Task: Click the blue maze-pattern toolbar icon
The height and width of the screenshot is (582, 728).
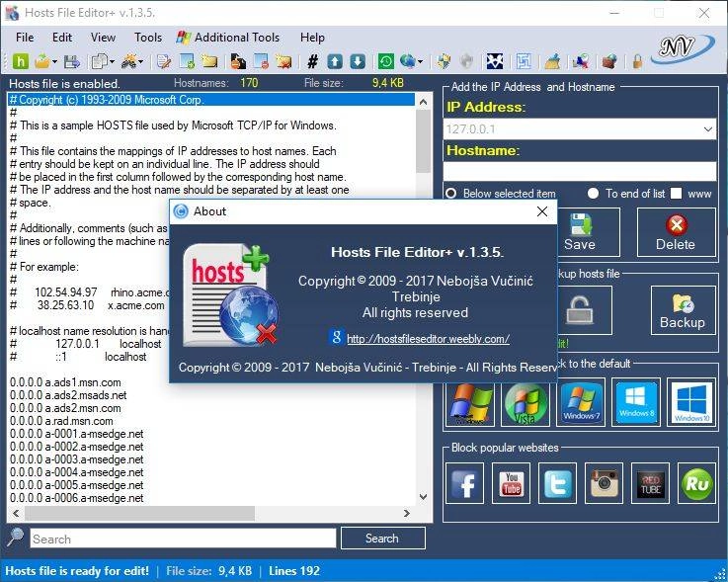Action: 524,61
